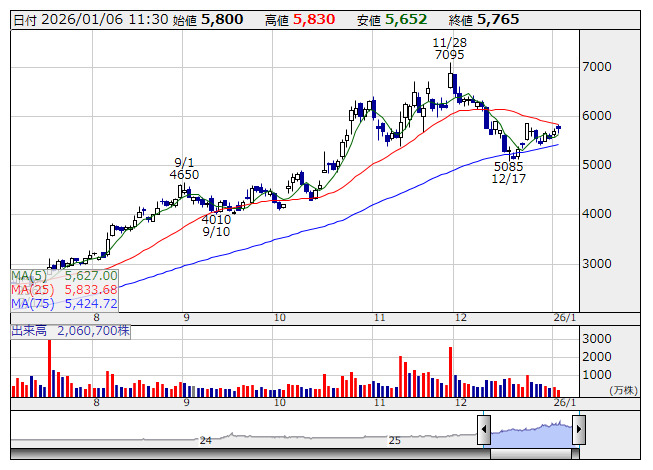The image size is (653, 470).
Task: Click the 終値 closing price value
Action: pyautogui.click(x=498, y=19)
